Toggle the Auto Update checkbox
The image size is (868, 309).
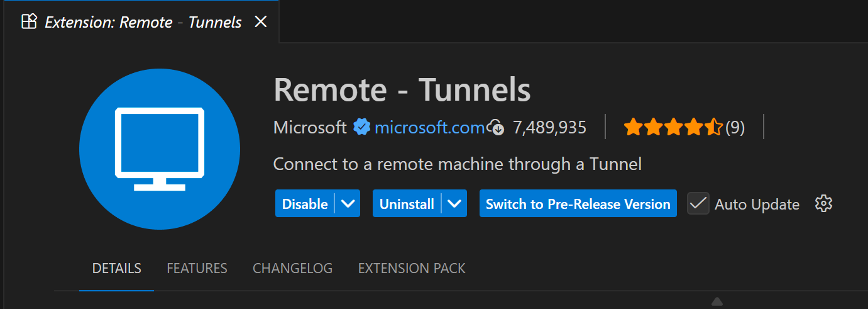(x=698, y=204)
